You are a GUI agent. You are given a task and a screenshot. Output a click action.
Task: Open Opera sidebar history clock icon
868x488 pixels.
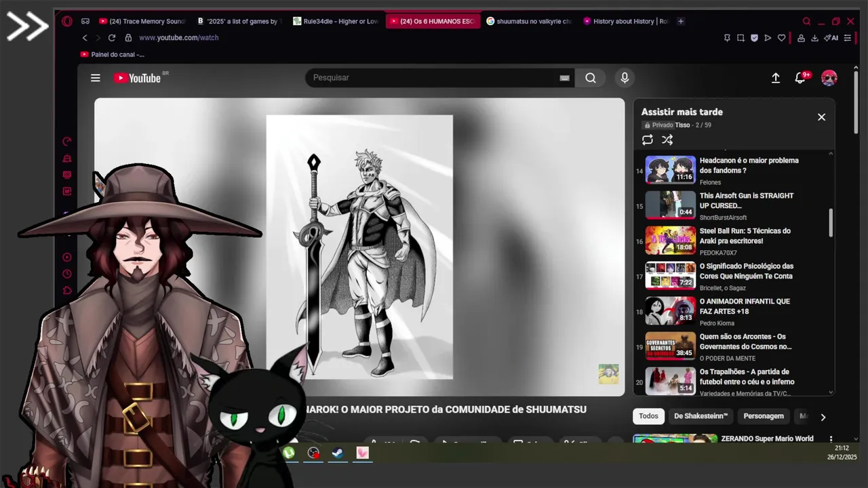click(x=66, y=274)
